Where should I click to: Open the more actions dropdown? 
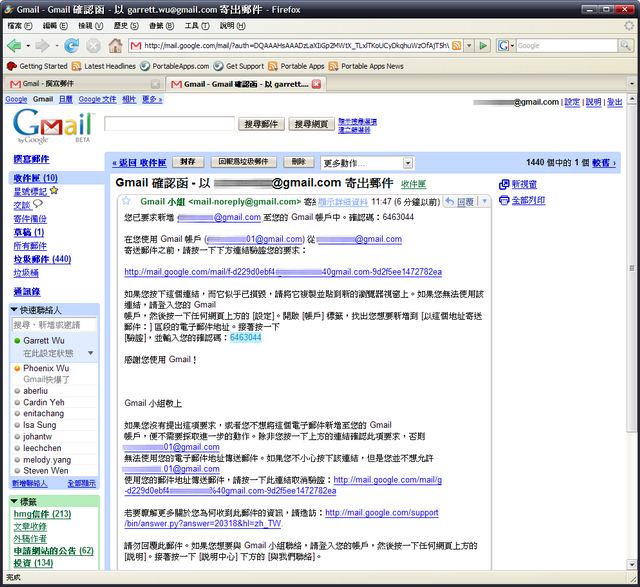point(367,163)
